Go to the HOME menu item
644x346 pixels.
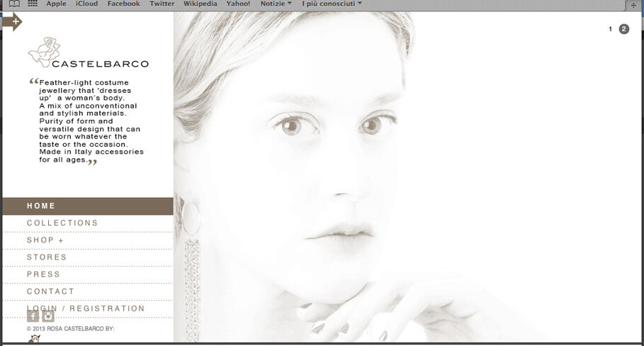coord(41,206)
